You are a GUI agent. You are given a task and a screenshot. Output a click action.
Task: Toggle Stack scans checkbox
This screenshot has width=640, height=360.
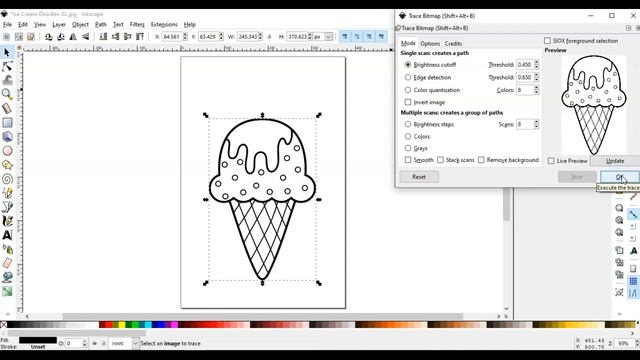click(x=440, y=160)
